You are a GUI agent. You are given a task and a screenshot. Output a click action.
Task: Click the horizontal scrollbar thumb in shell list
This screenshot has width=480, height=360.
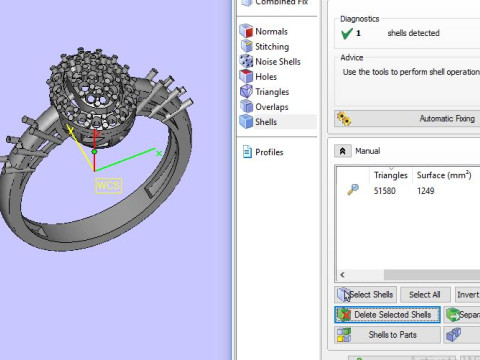tap(432, 275)
